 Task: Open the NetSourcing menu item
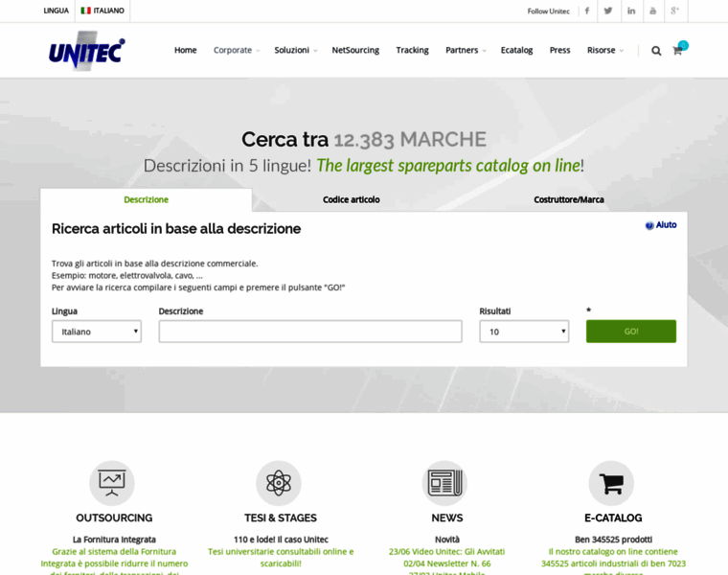point(355,50)
